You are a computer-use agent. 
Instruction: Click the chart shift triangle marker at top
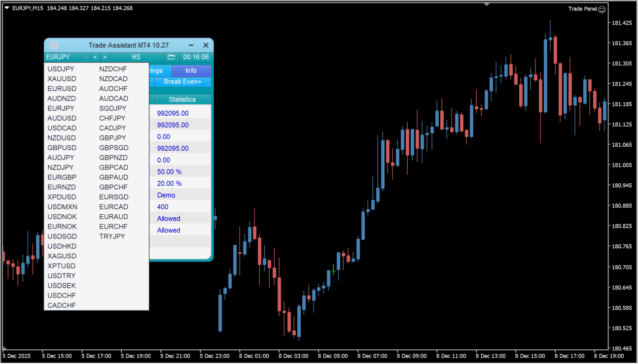pos(487,4)
